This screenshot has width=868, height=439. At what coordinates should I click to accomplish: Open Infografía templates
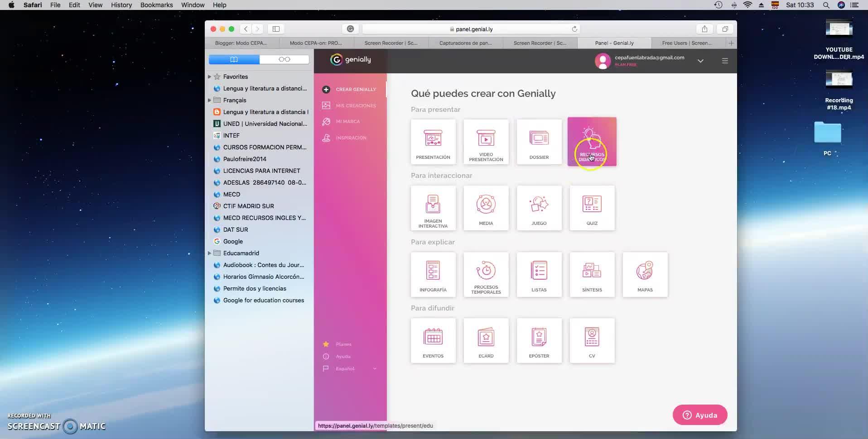click(x=433, y=275)
